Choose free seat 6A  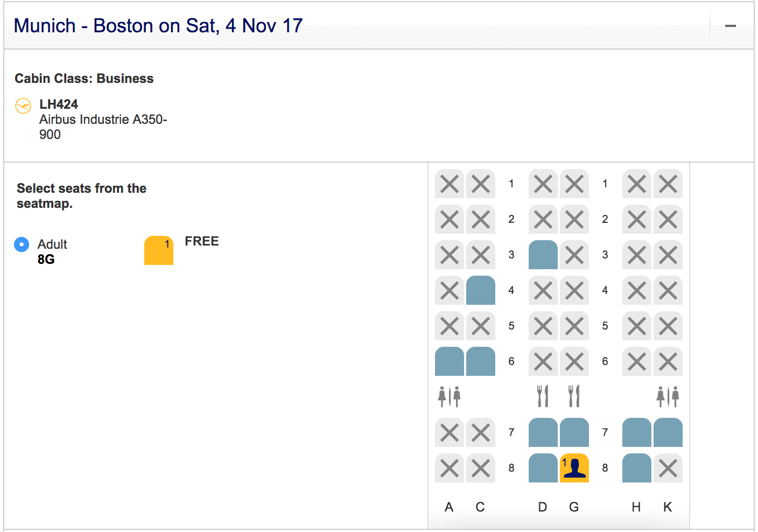click(449, 361)
